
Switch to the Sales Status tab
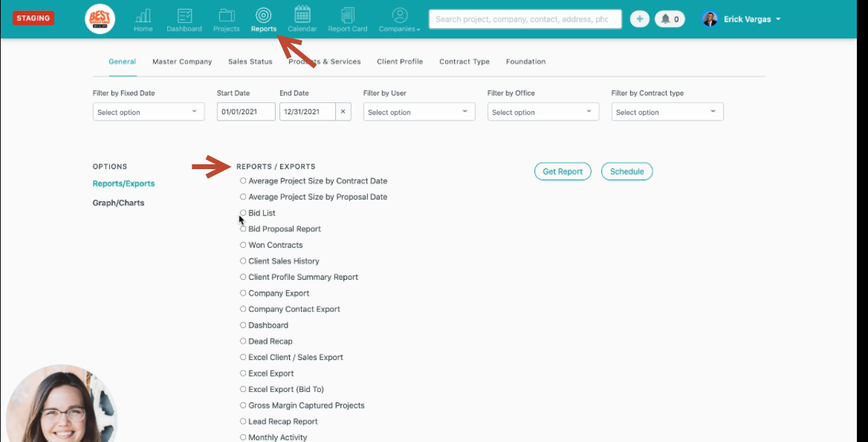(250, 61)
